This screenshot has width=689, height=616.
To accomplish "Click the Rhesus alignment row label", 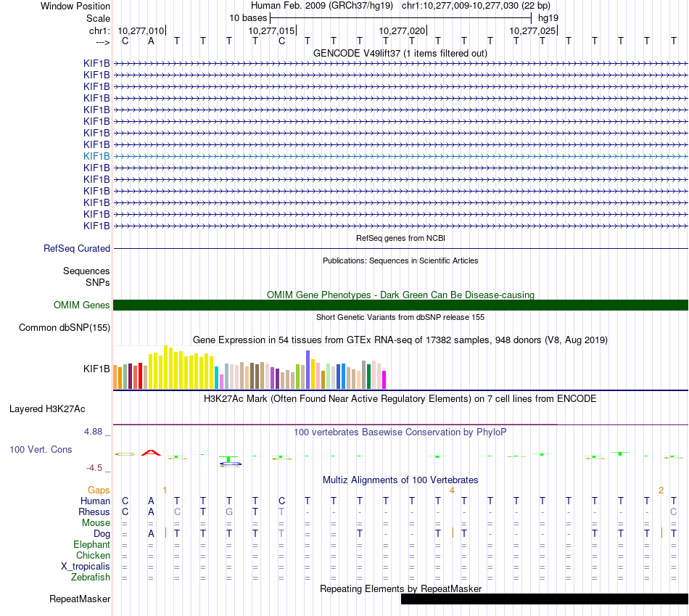I will (x=94, y=512).
